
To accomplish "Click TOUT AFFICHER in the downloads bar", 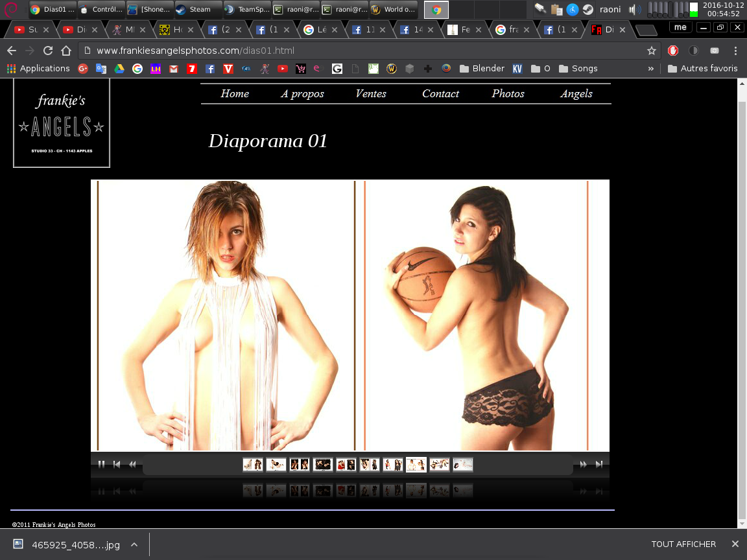I will [683, 544].
